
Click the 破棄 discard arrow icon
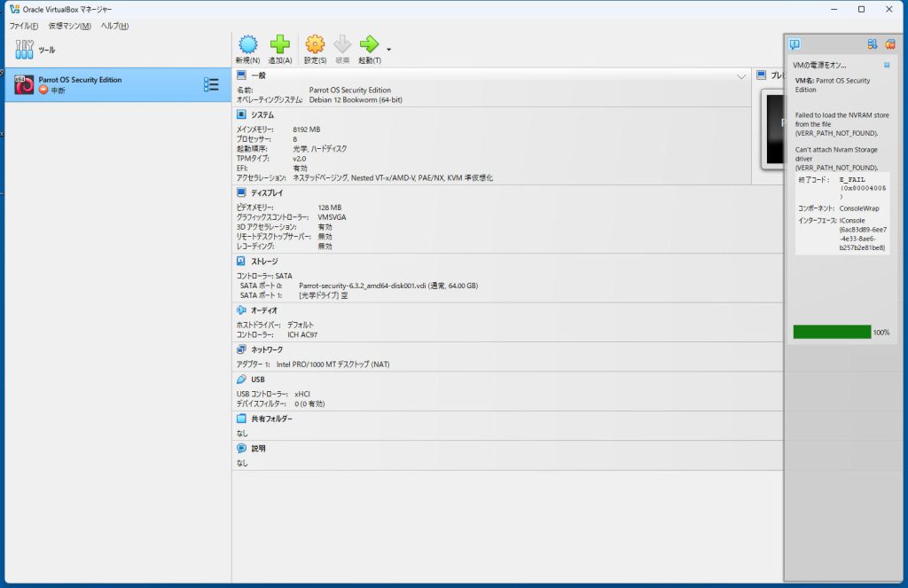pos(342,44)
